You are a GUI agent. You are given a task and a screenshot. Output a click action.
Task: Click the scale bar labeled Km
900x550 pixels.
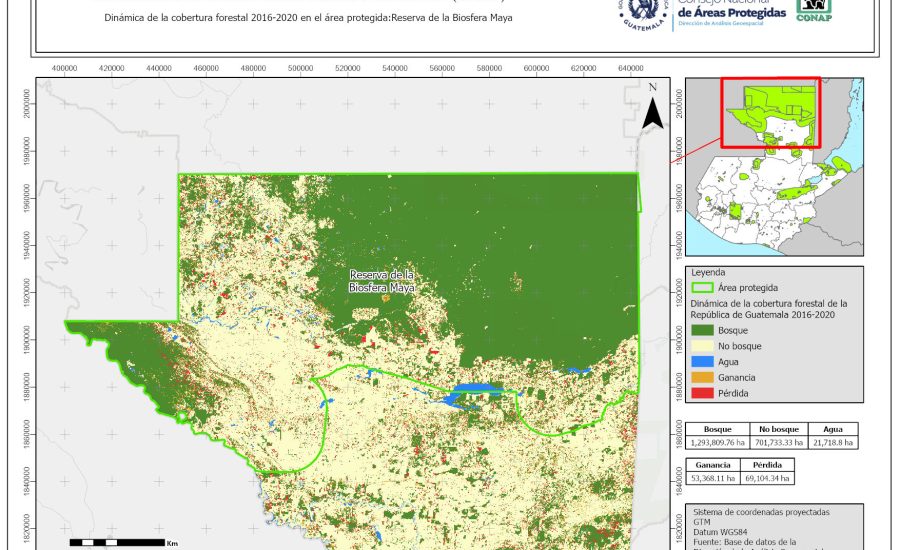coord(116,541)
